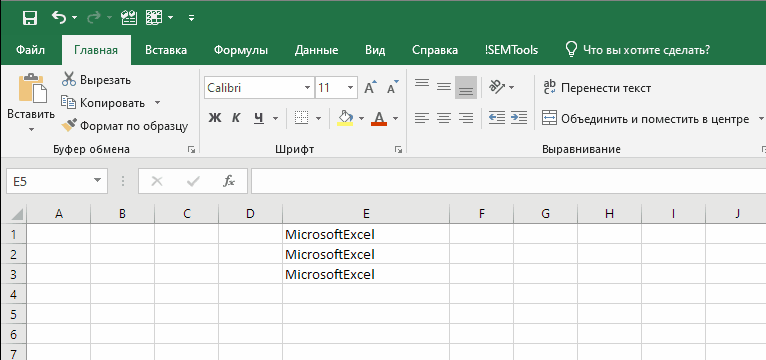Screen dimensions: 766x360
Task: Open the Файл menu tab
Action: point(30,50)
